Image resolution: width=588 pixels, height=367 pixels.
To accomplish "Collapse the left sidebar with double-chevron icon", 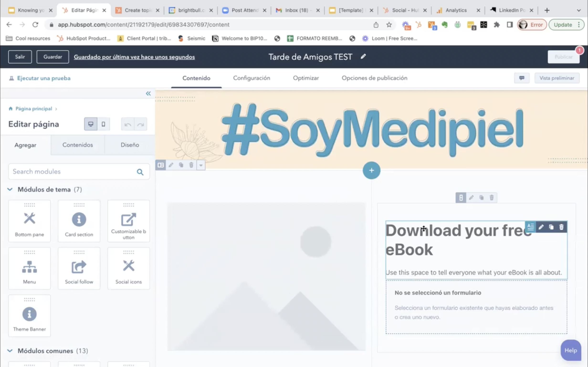I will pos(148,94).
